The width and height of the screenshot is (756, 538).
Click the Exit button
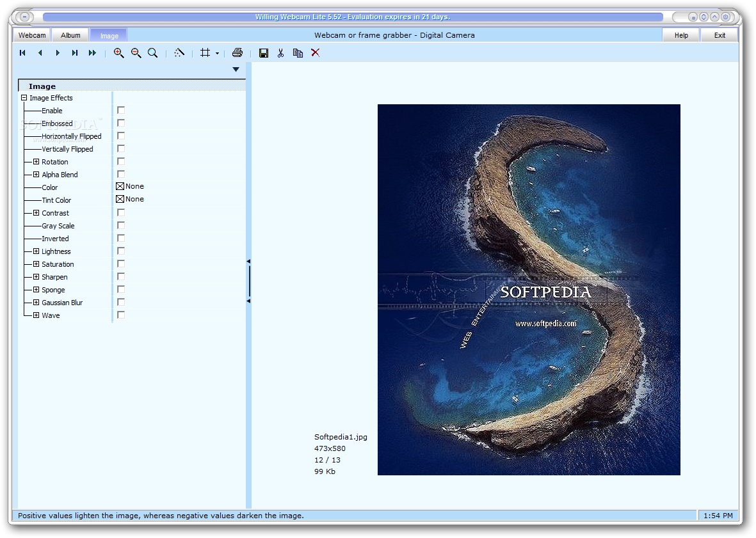pos(720,35)
